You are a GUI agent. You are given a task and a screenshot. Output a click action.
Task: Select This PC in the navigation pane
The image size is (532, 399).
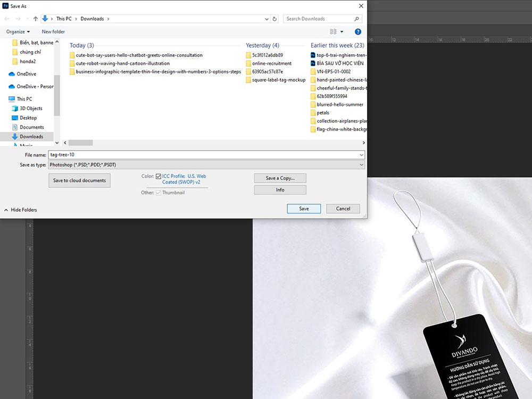tap(20, 99)
